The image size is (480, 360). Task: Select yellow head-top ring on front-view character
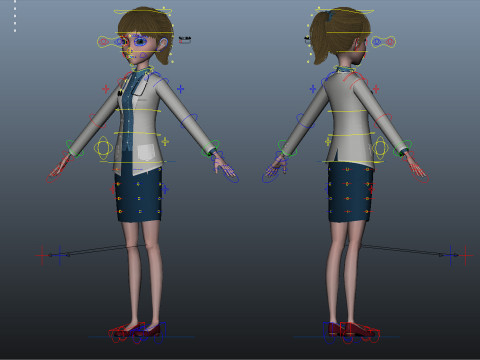143,12
